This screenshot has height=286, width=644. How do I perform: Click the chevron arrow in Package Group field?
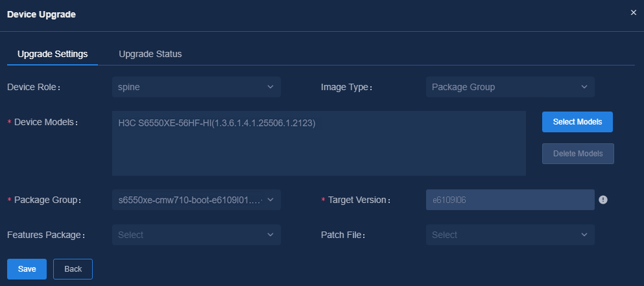pyautogui.click(x=270, y=200)
